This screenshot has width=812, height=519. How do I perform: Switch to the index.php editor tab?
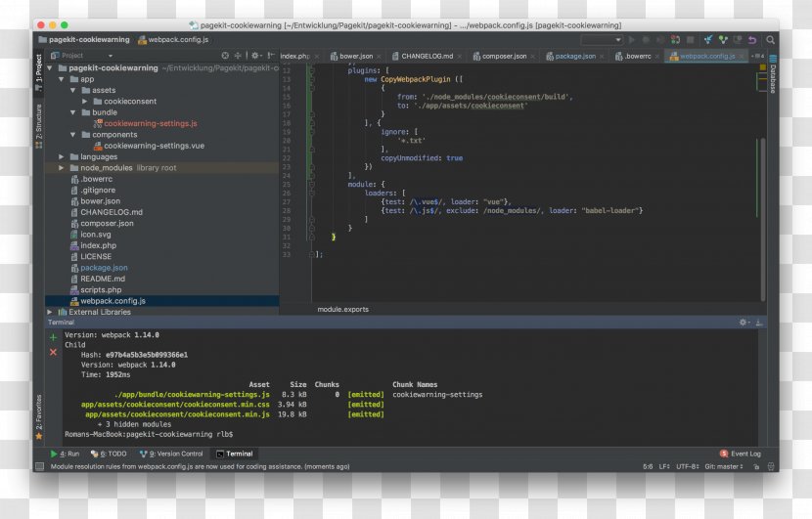click(x=295, y=56)
